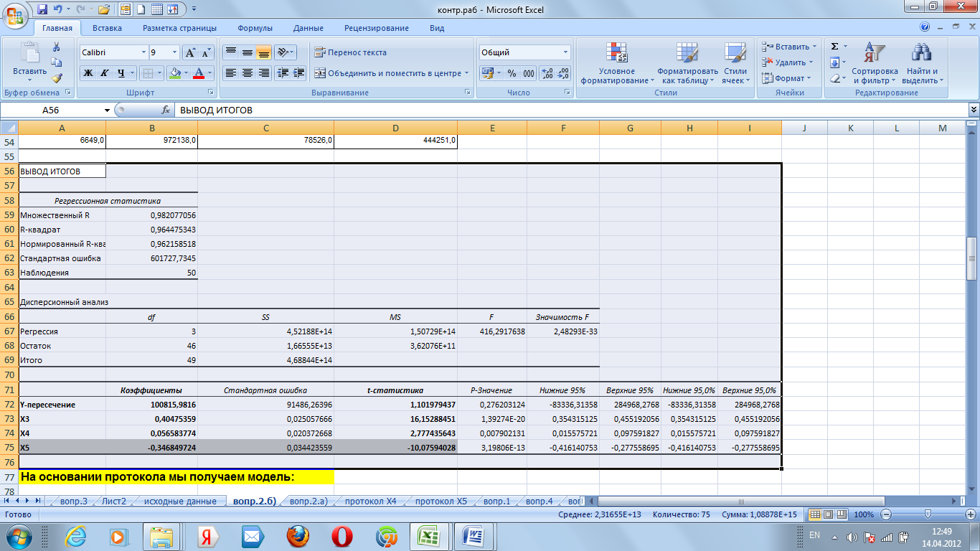Viewport: 980px width, 551px height.
Task: Align cell text right
Action: [263, 73]
